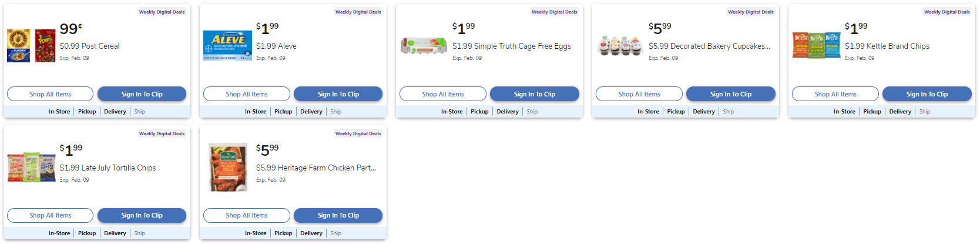Click the Post Cereal product image
980x244 pixels.
(x=31, y=45)
